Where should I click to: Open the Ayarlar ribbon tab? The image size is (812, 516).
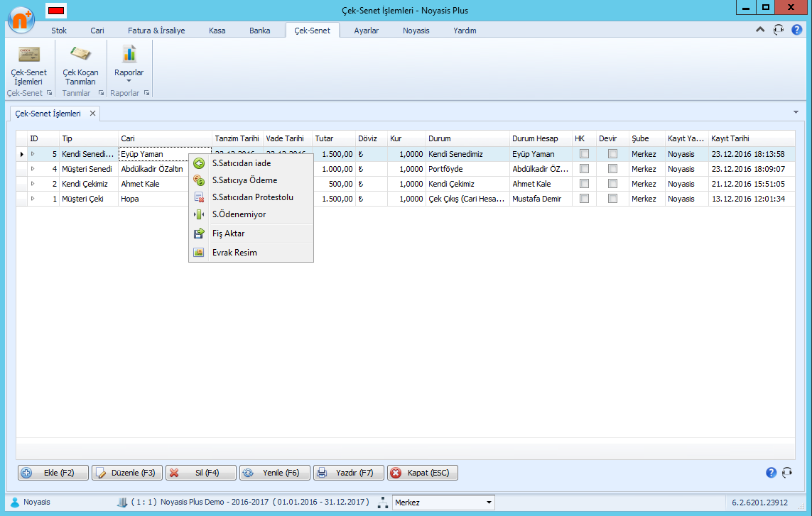click(x=366, y=31)
